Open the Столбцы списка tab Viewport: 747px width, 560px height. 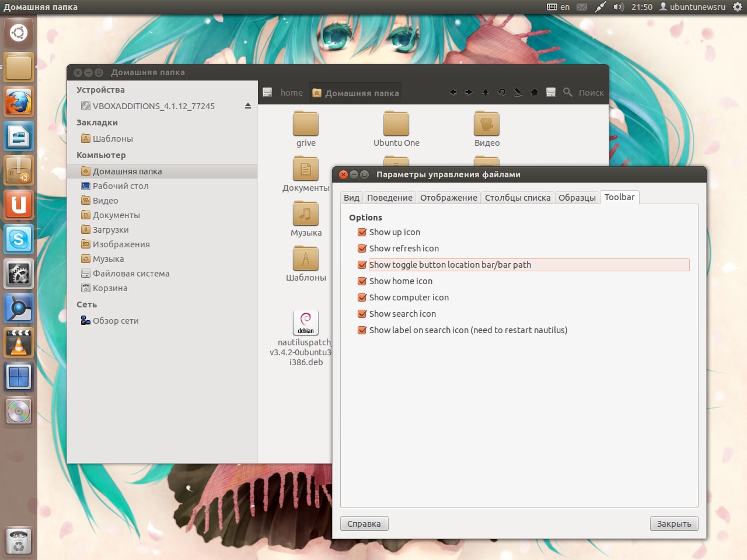pos(518,198)
